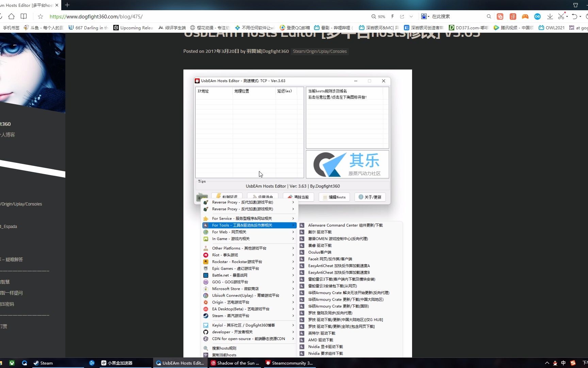The width and height of the screenshot is (588, 368).
Task: Open the 斗鱼 bookmark
Action: click(43, 28)
